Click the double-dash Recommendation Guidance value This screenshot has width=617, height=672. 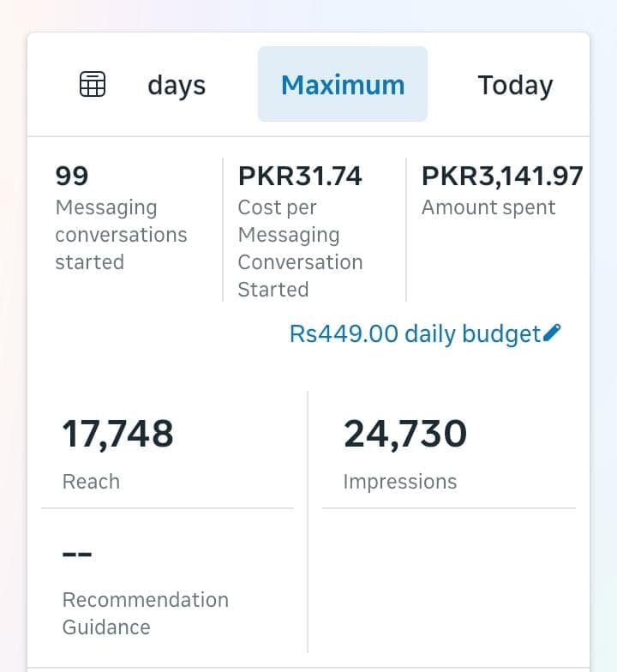pyautogui.click(x=77, y=554)
